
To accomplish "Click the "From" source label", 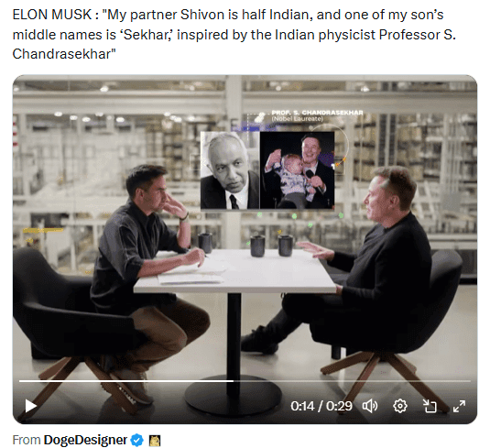I will coord(27,440).
